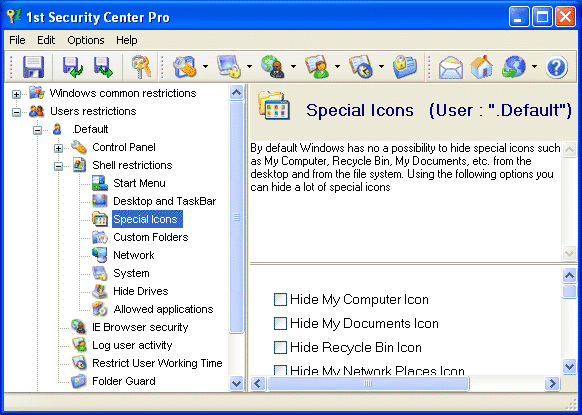This screenshot has width=582, height=415.
Task: Open dropdown arrow beside clock toolbar icon
Action: coord(381,67)
